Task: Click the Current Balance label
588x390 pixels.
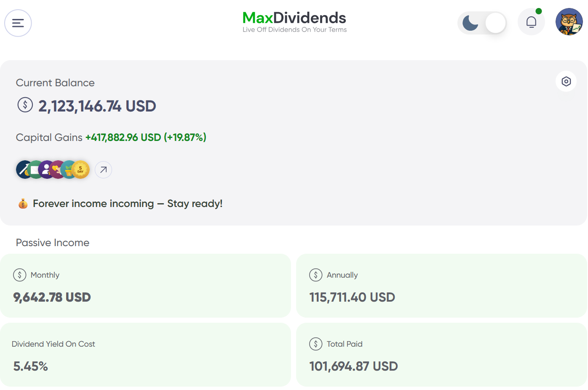Action: pyautogui.click(x=55, y=83)
